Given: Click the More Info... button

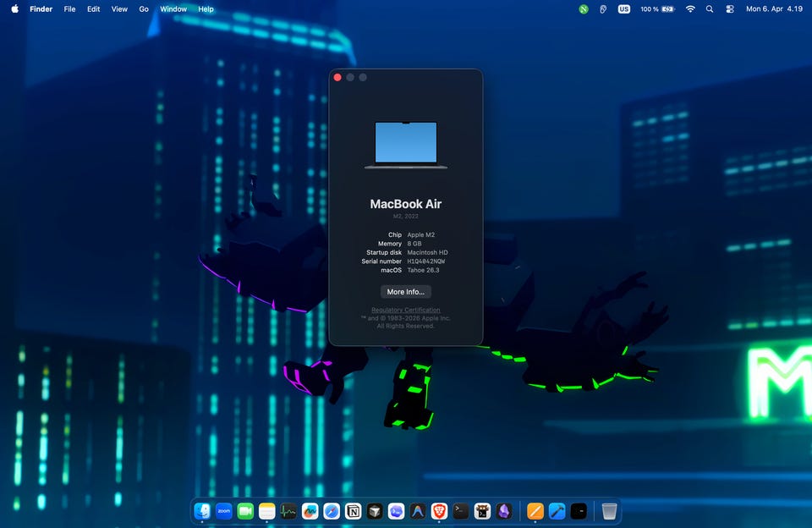Looking at the screenshot, I should coord(406,292).
